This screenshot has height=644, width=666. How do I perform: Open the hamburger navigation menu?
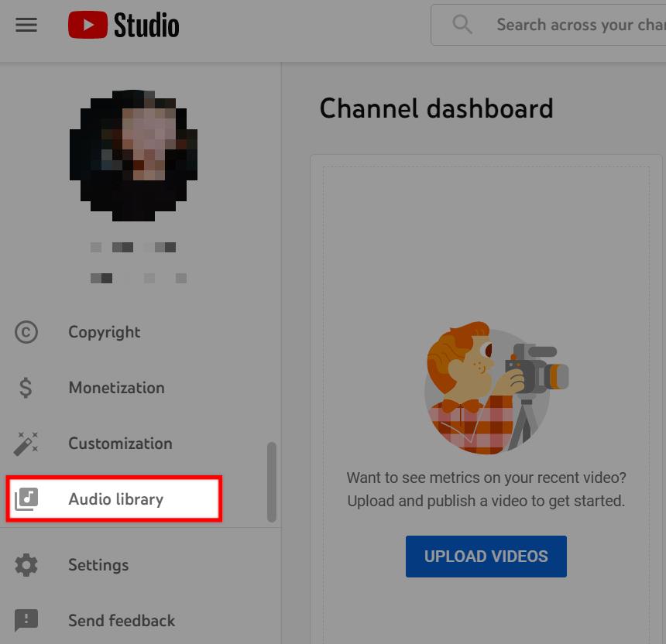(26, 25)
